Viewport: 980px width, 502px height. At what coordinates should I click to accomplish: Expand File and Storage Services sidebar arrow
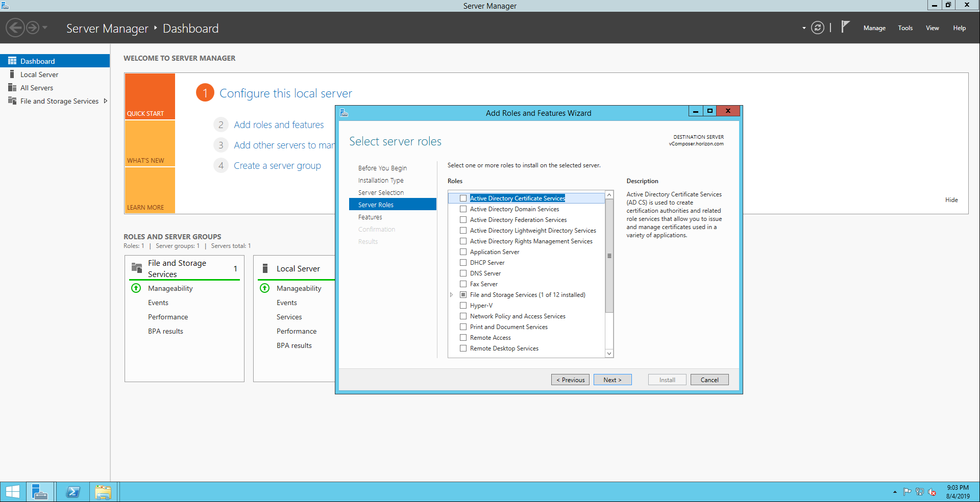point(106,101)
